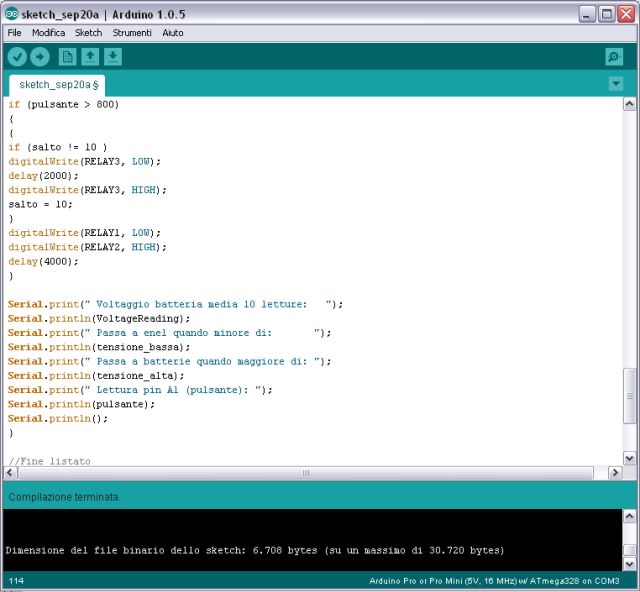Click the '//Fine listato' comment
Viewport: 640px width, 592px height.
click(49, 461)
